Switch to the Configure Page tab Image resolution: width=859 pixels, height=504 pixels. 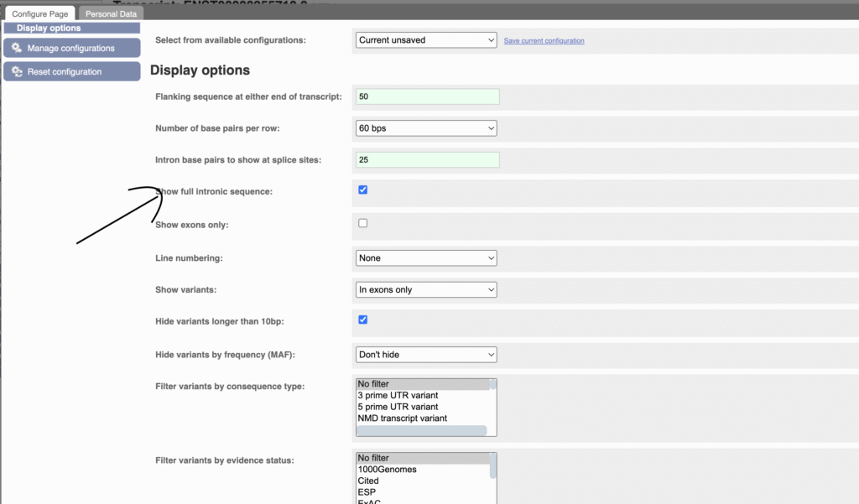click(40, 13)
